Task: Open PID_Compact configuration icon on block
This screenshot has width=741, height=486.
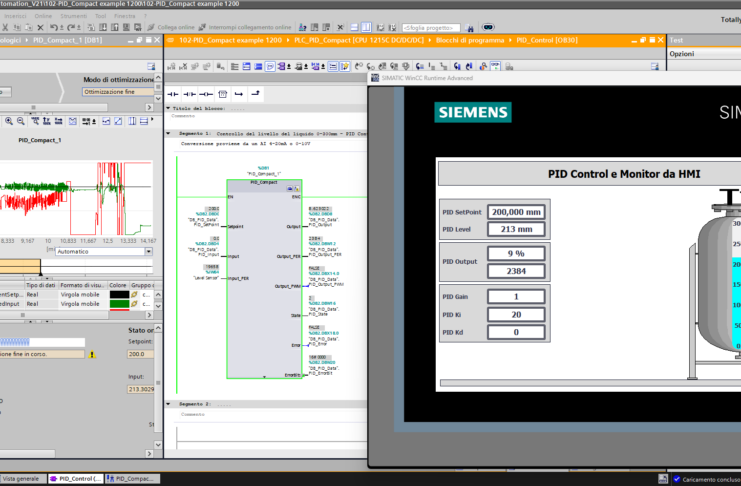Action: point(290,188)
